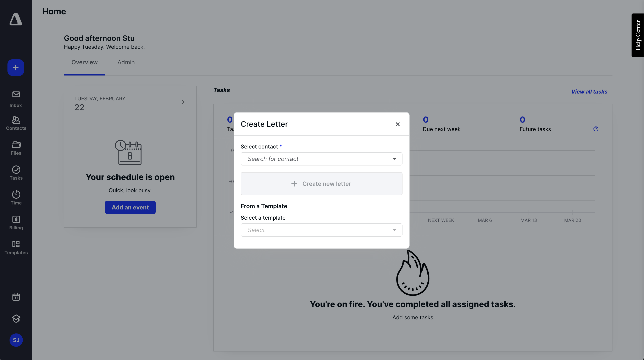Screen dimensions: 644x360
Task: Click the graduation cap learning icon
Action: tap(16, 319)
